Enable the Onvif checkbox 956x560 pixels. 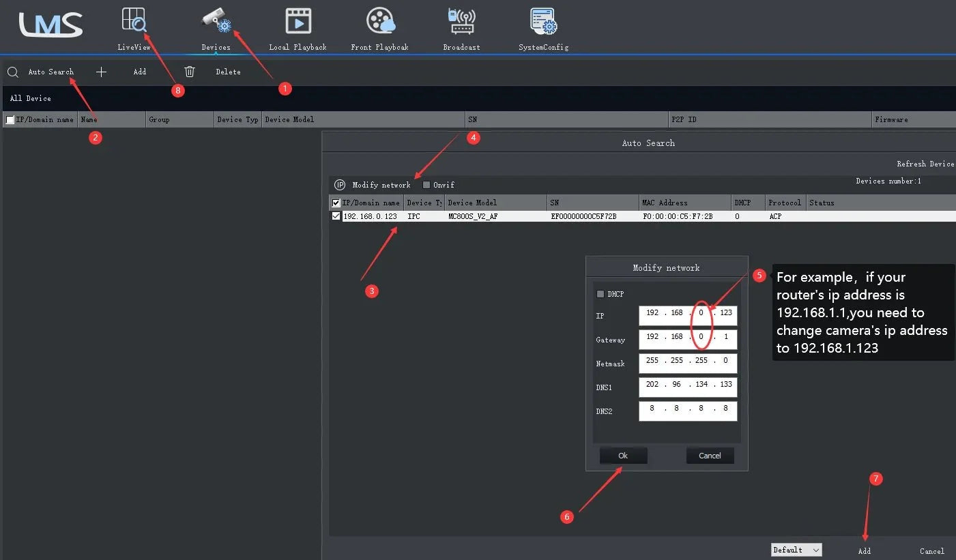[426, 185]
